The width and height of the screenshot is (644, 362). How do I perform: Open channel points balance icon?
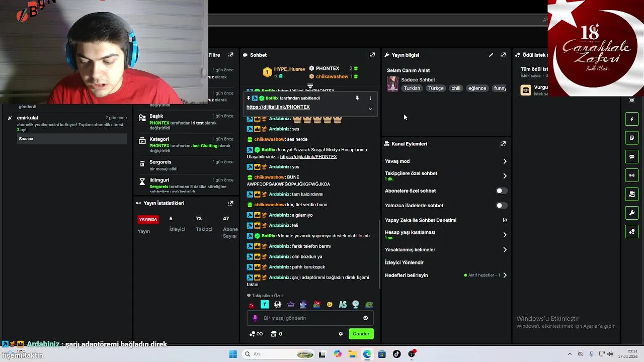(x=256, y=334)
